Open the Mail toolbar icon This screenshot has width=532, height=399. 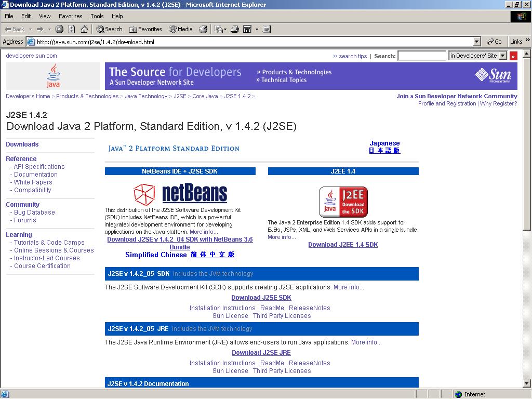pos(218,29)
